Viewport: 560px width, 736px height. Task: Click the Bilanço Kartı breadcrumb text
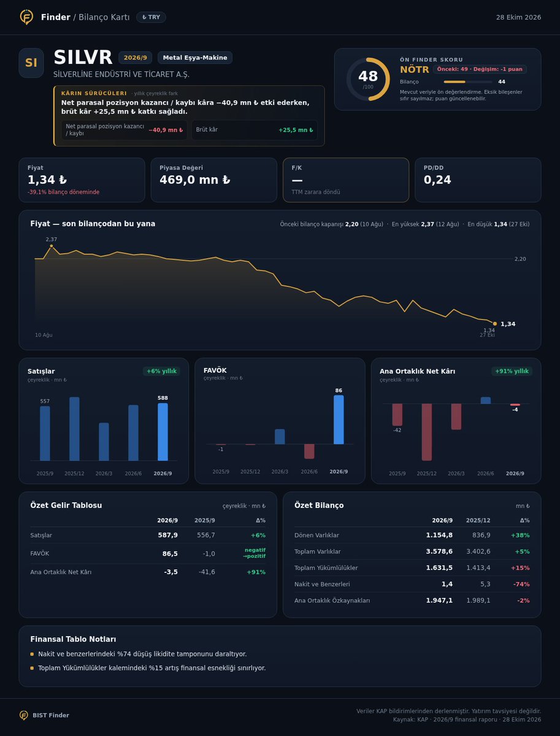pos(104,17)
